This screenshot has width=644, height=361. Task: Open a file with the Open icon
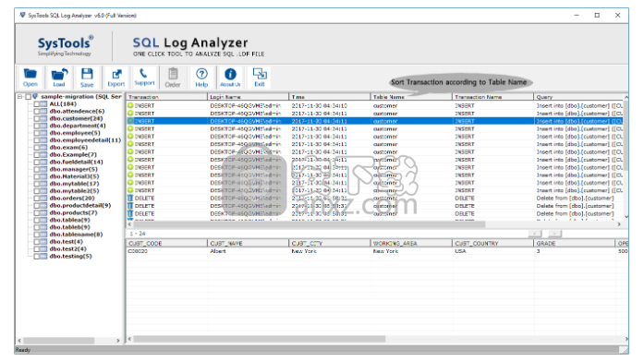[x=30, y=78]
